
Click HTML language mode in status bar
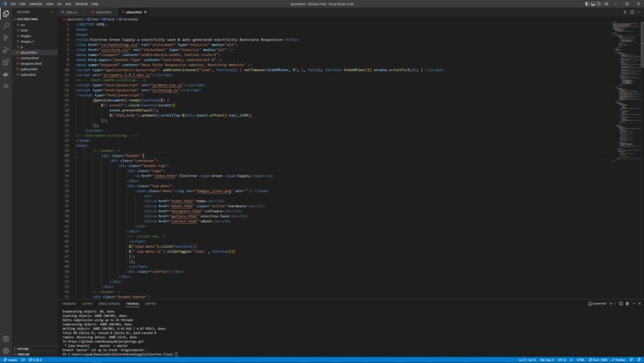[580, 360]
